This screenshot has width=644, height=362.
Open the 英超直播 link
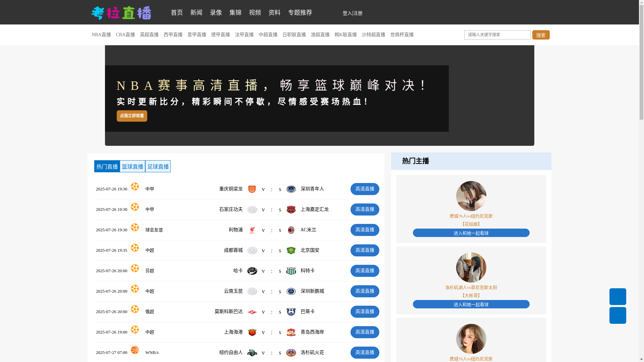149,35
